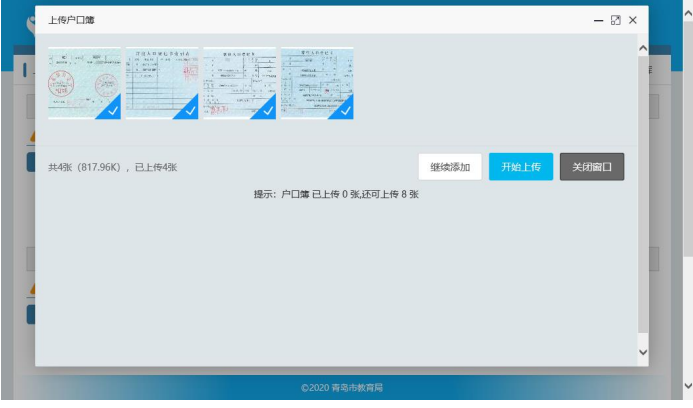Toggle checkmark on the third uploaded image
693x408 pixels.
click(x=267, y=111)
